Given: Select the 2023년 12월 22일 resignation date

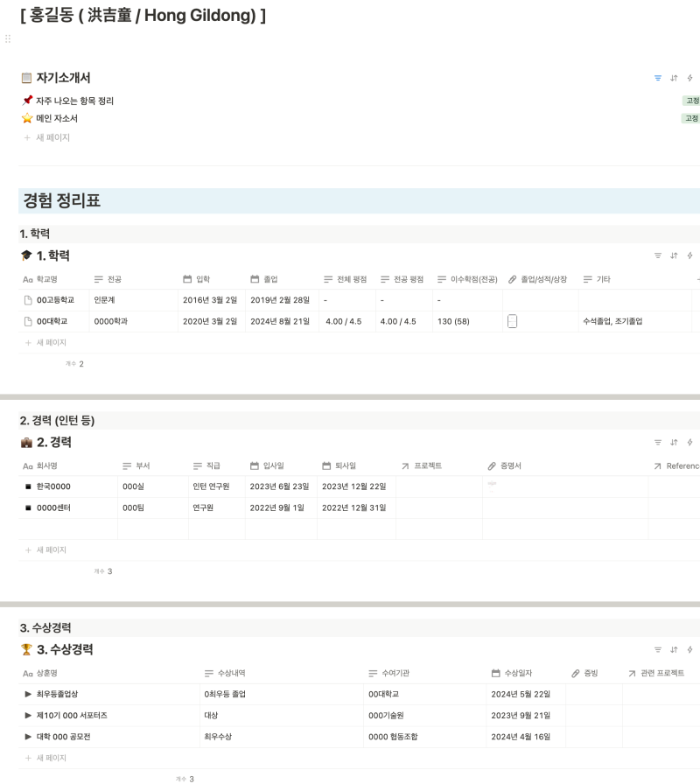Looking at the screenshot, I should (x=356, y=486).
